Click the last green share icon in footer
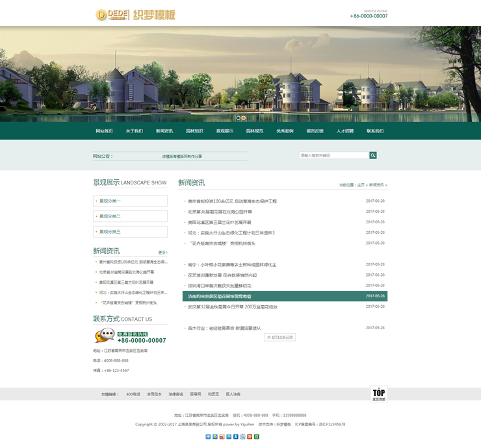Screen dimensions: 481x448 click(257, 436)
